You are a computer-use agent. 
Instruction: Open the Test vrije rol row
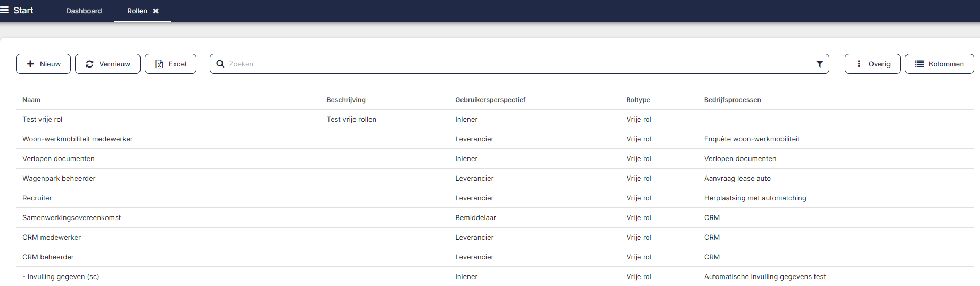tap(43, 120)
